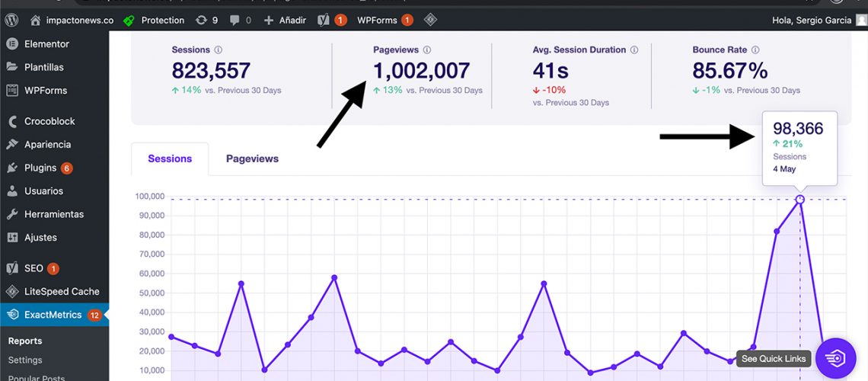Open the Protection admin bar item
Image resolution: width=868 pixels, height=381 pixels.
coord(154,20)
